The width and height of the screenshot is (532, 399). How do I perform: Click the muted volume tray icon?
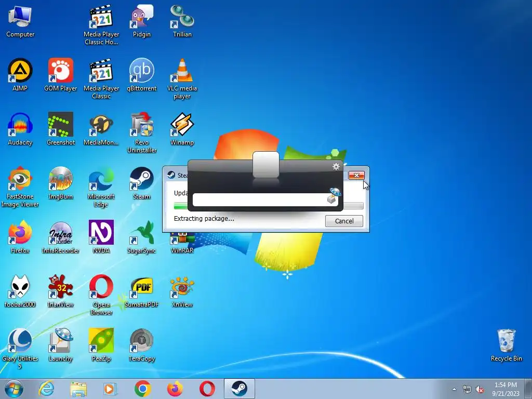(x=480, y=390)
